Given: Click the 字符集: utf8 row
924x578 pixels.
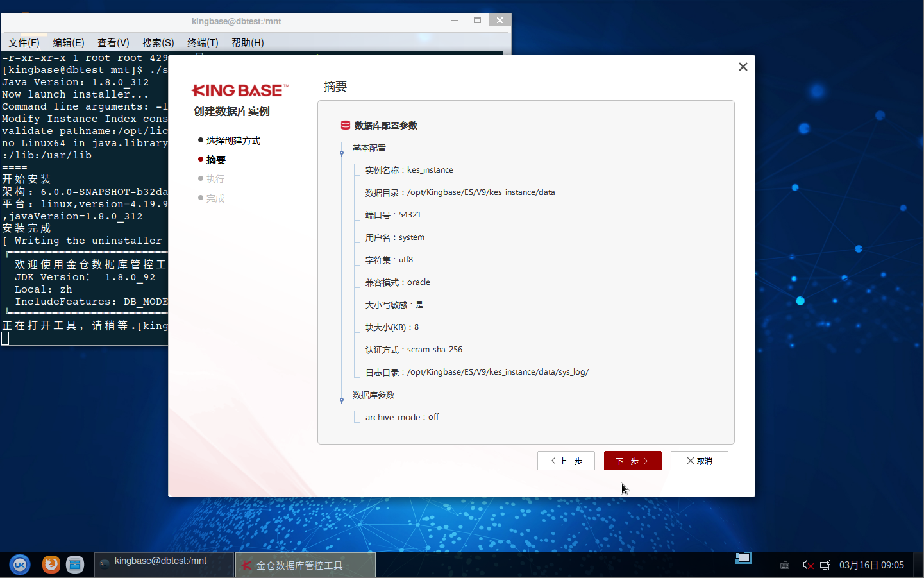Looking at the screenshot, I should (x=389, y=260).
